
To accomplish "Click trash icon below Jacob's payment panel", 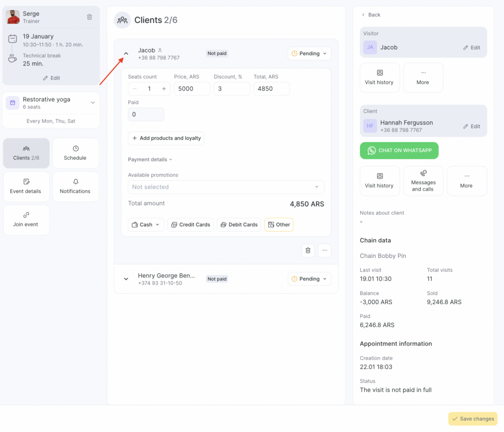I will [308, 250].
